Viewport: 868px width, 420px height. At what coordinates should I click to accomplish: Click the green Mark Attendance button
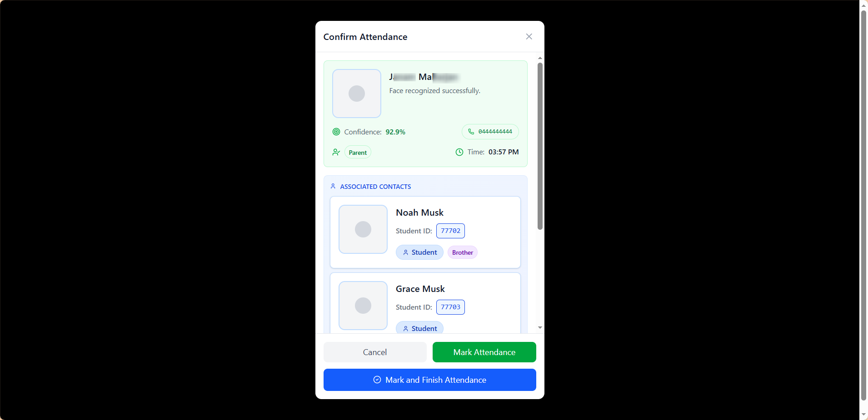(x=484, y=352)
